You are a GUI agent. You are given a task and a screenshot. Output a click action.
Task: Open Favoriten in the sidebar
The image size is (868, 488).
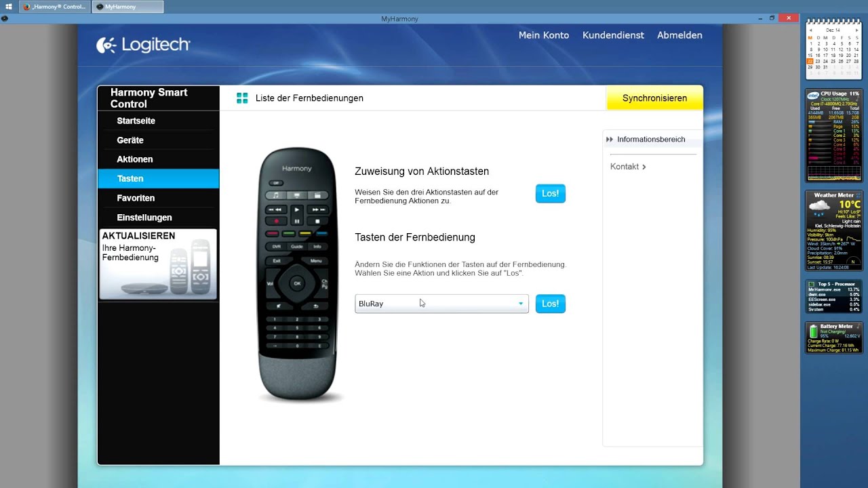[158, 198]
